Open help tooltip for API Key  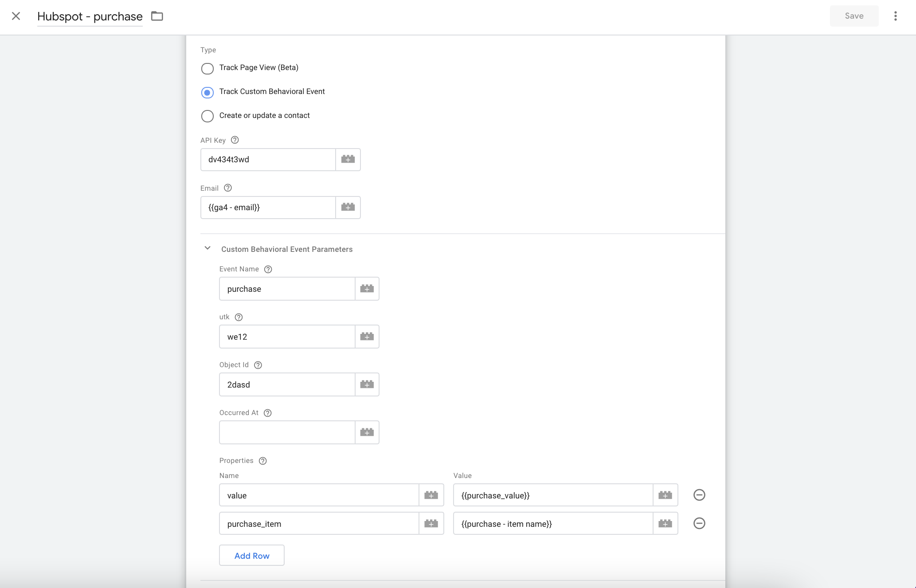coord(235,140)
